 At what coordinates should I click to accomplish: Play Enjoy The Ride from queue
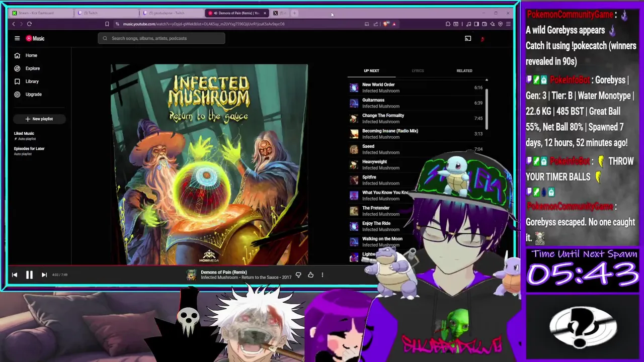pos(381,226)
